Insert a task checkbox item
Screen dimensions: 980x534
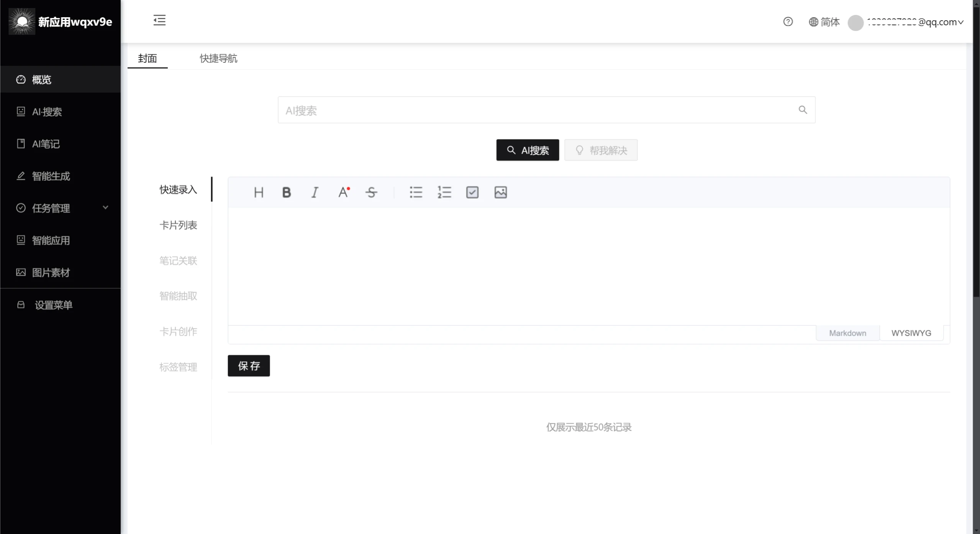coord(472,192)
